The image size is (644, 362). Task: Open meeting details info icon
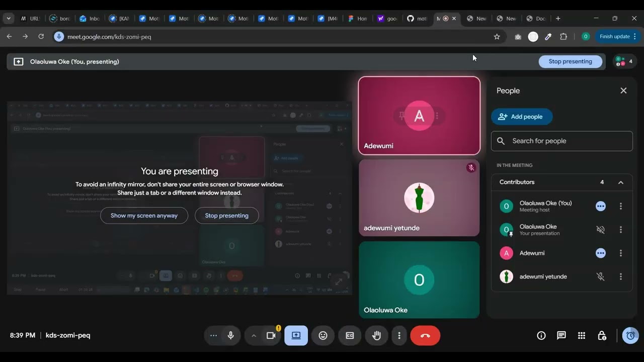pos(541,335)
